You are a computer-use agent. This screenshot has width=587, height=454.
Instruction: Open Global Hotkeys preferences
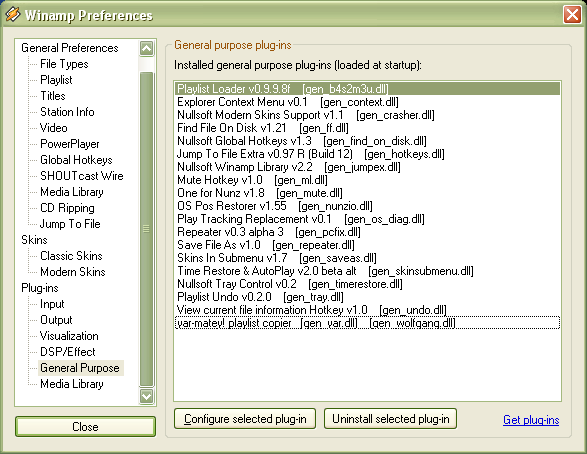tap(76, 160)
